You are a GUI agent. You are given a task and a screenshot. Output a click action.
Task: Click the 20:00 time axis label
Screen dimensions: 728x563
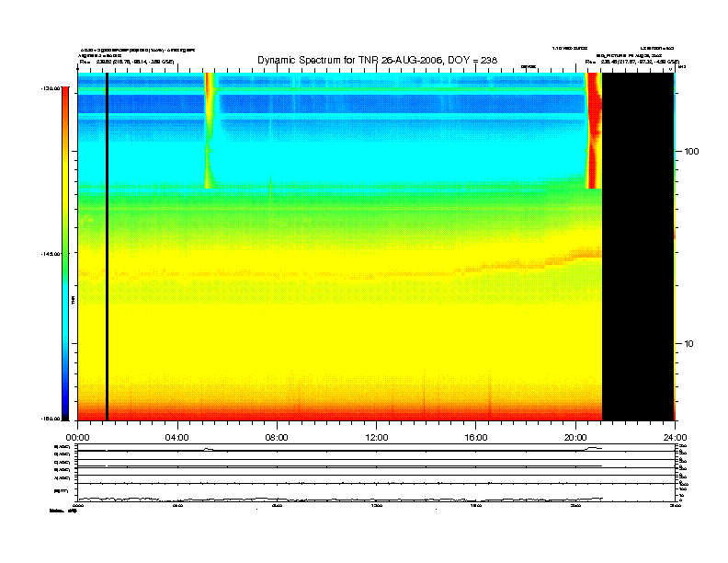(575, 438)
